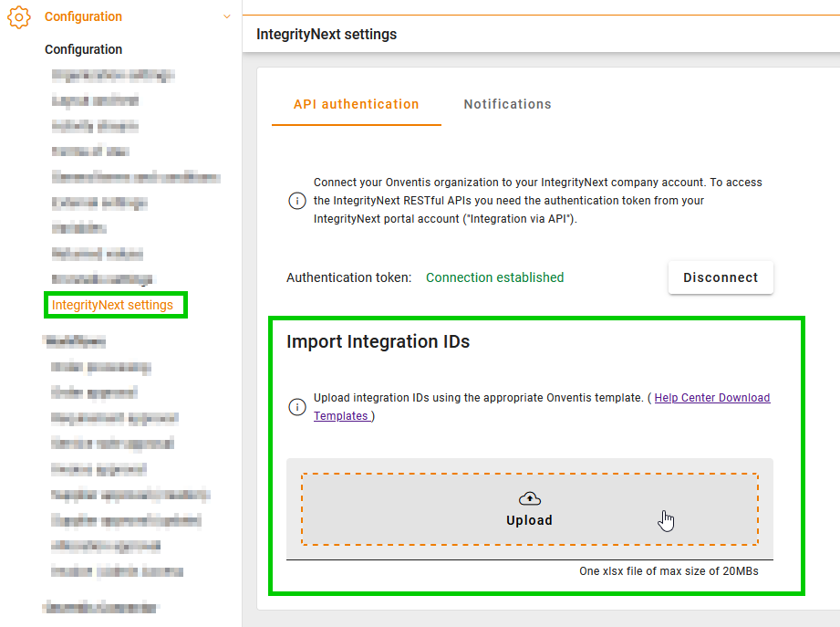Click the Authentication token label
840x627 pixels.
click(x=349, y=277)
